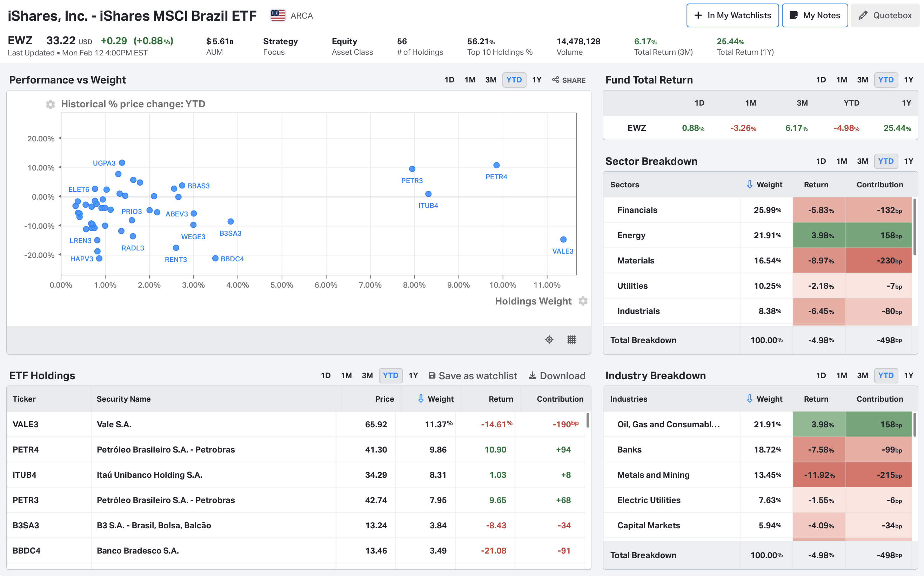
Task: Click B3 S.A. - Brasil, Bolsa, Balcão name
Action: coord(154,525)
